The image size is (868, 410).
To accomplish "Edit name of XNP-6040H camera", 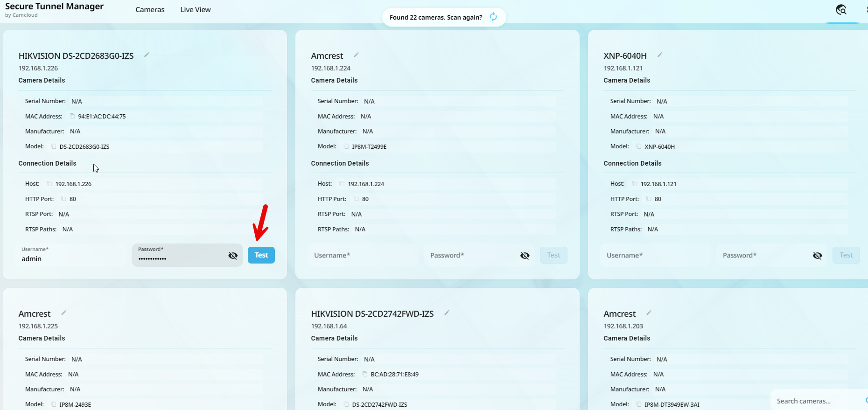I will (x=660, y=55).
